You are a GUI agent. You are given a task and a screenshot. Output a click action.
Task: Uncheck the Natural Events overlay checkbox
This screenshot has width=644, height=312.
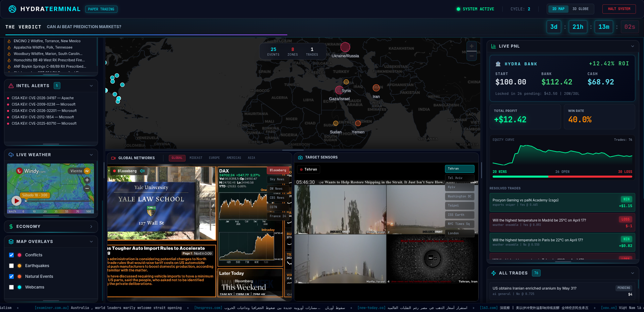pyautogui.click(x=11, y=276)
